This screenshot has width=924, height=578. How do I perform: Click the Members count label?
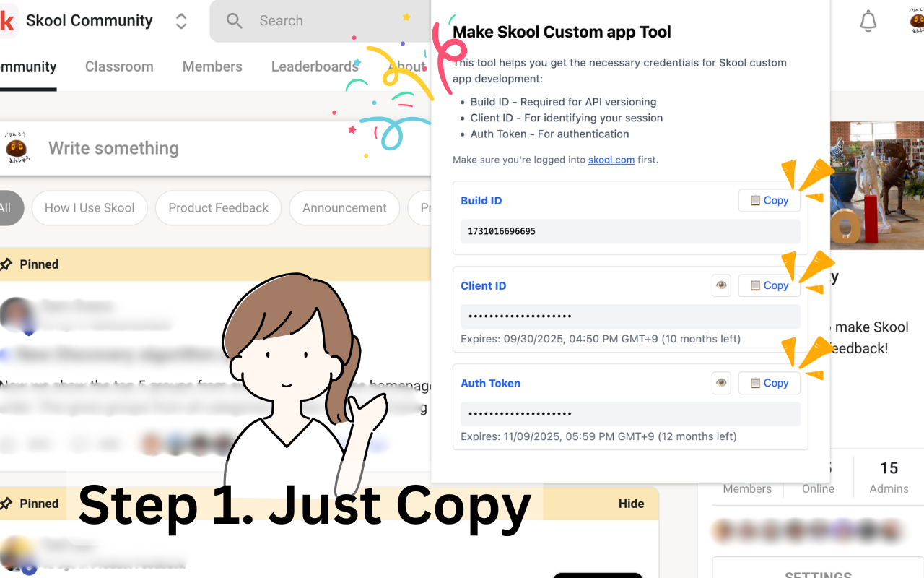747,489
